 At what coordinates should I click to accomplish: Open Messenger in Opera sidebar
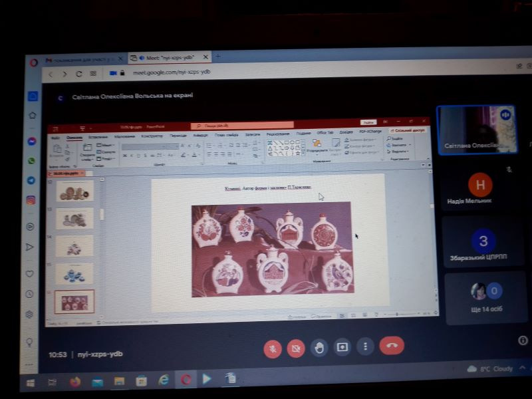32,141
